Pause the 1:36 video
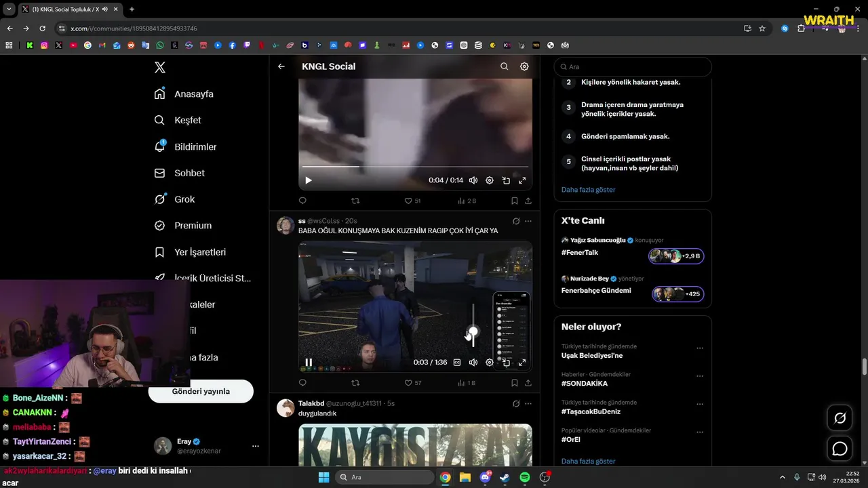 (x=309, y=363)
